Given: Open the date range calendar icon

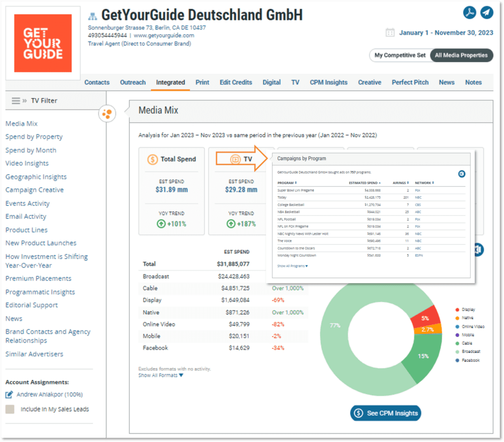Looking at the screenshot, I should [x=390, y=32].
